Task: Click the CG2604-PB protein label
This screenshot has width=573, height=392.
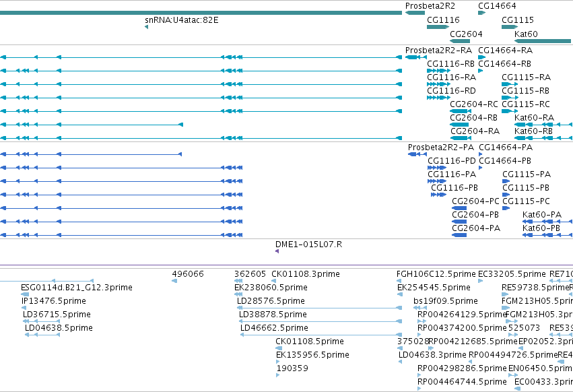Action: [475, 216]
